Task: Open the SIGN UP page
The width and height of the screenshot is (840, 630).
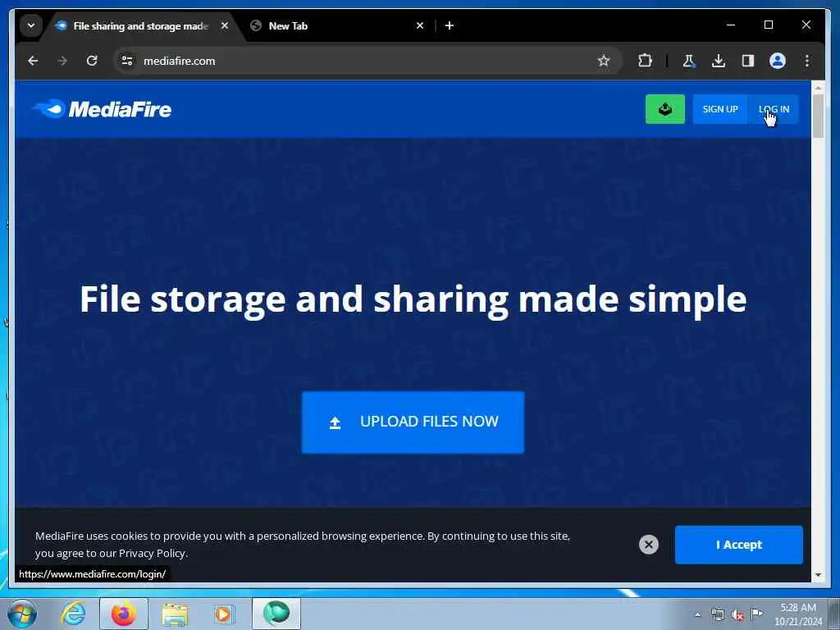Action: (720, 109)
